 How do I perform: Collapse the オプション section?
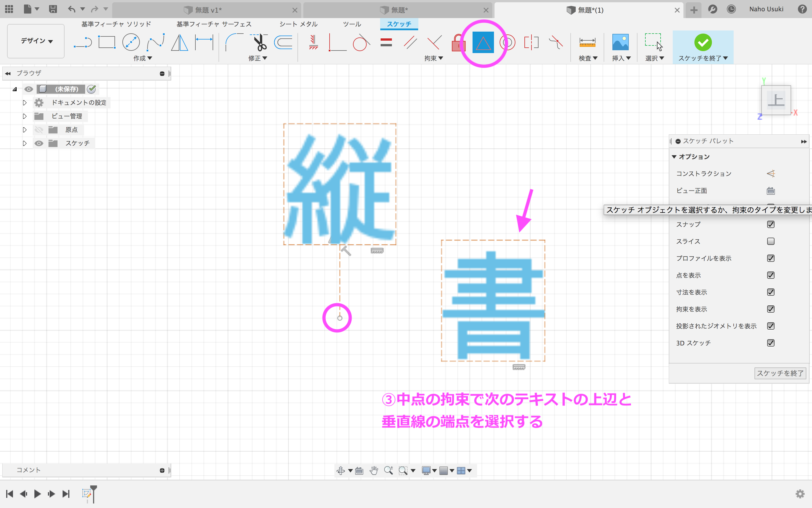[674, 157]
